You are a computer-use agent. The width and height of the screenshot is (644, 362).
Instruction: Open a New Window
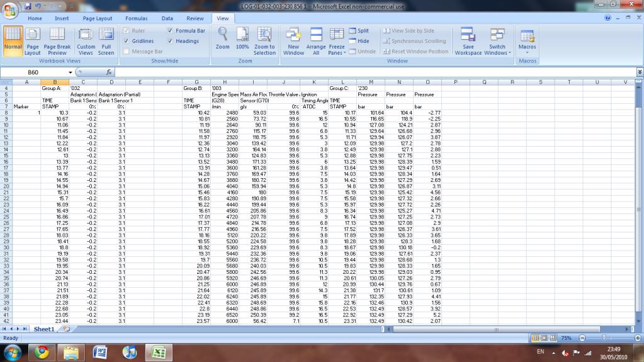pyautogui.click(x=293, y=41)
